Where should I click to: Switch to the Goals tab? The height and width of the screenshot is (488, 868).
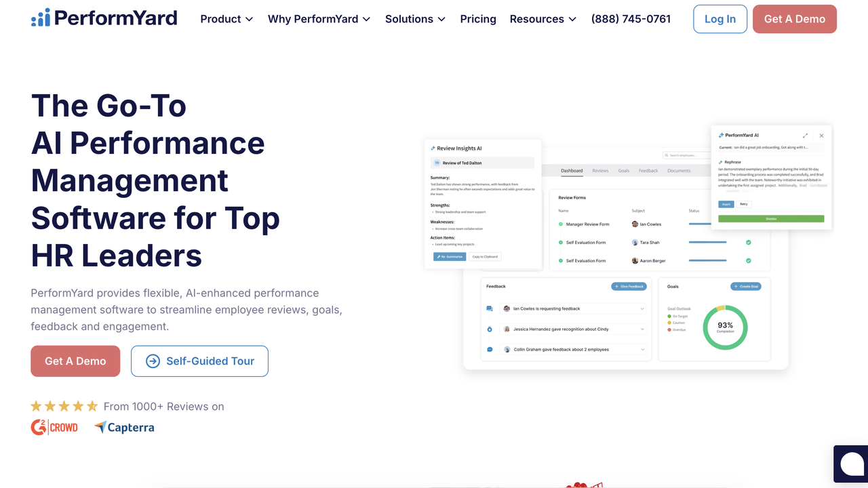coord(624,171)
